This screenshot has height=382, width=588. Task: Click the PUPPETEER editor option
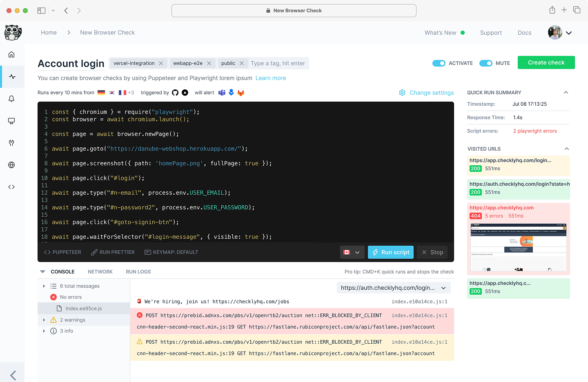[62, 252]
